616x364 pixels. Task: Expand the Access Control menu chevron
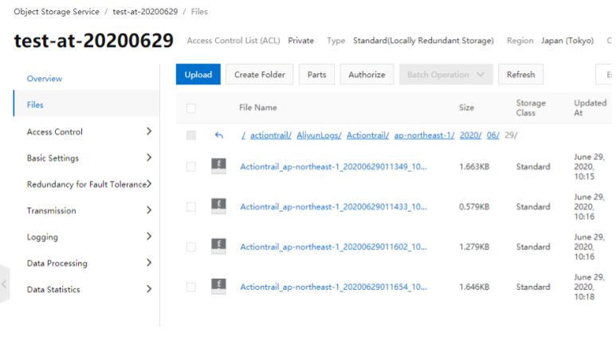[149, 131]
